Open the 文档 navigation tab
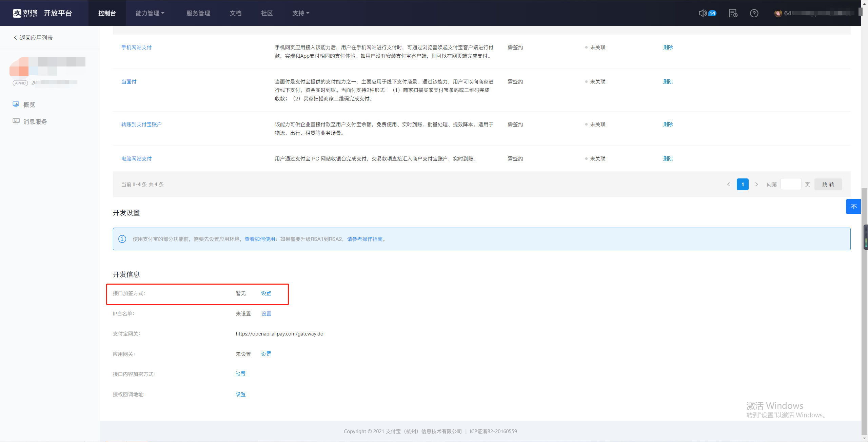 tap(235, 13)
